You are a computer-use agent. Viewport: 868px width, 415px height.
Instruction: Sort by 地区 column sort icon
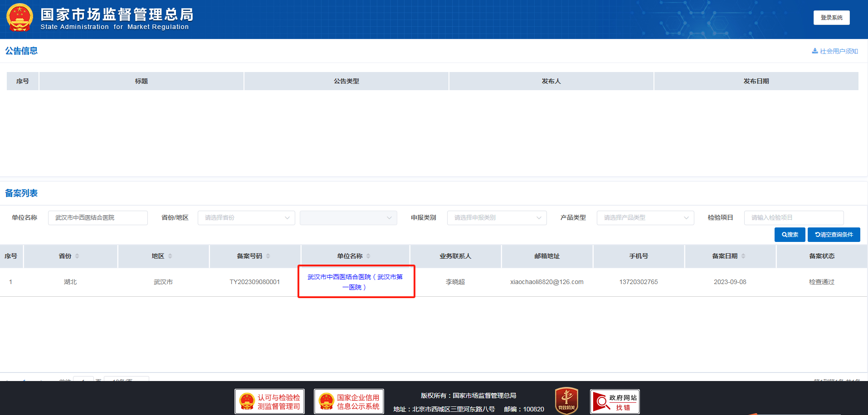point(170,256)
